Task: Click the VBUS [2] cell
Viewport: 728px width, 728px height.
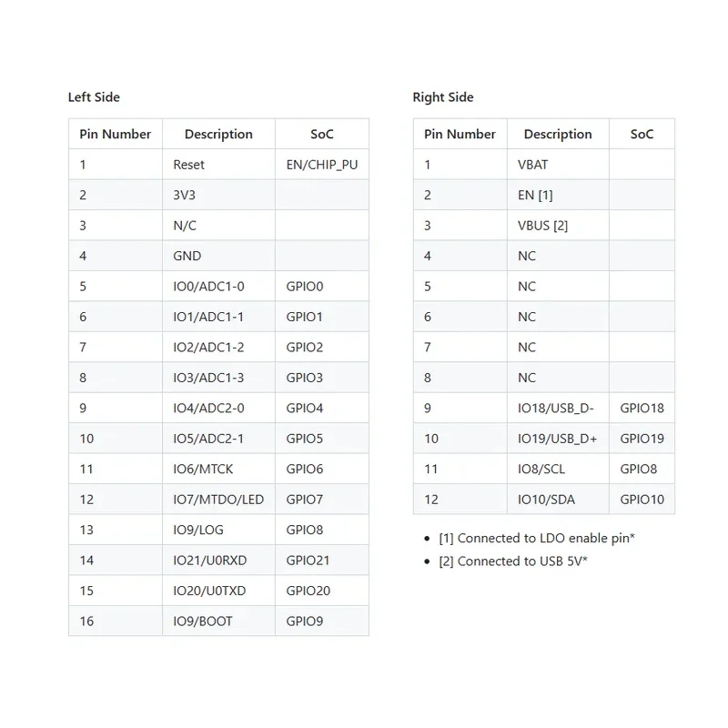Action: 558,225
